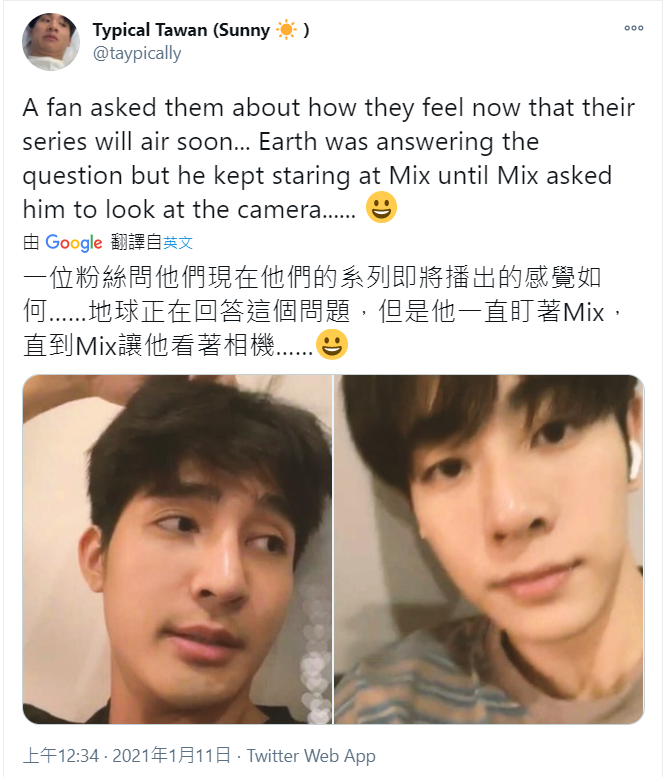The image size is (664, 777).
Task: Click the Twitter Web App source link
Action: [x=311, y=756]
